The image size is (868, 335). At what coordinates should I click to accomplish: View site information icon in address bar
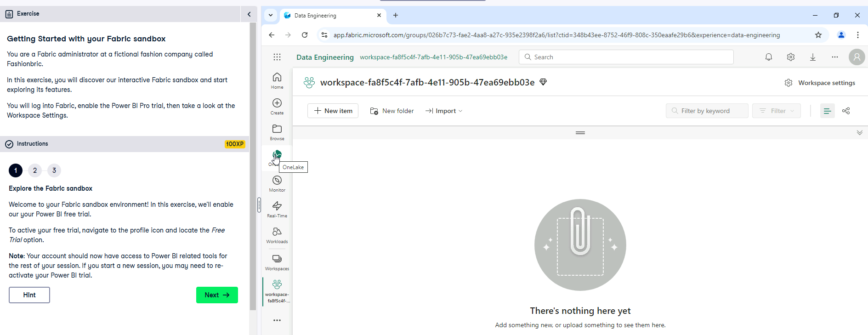[x=324, y=35]
